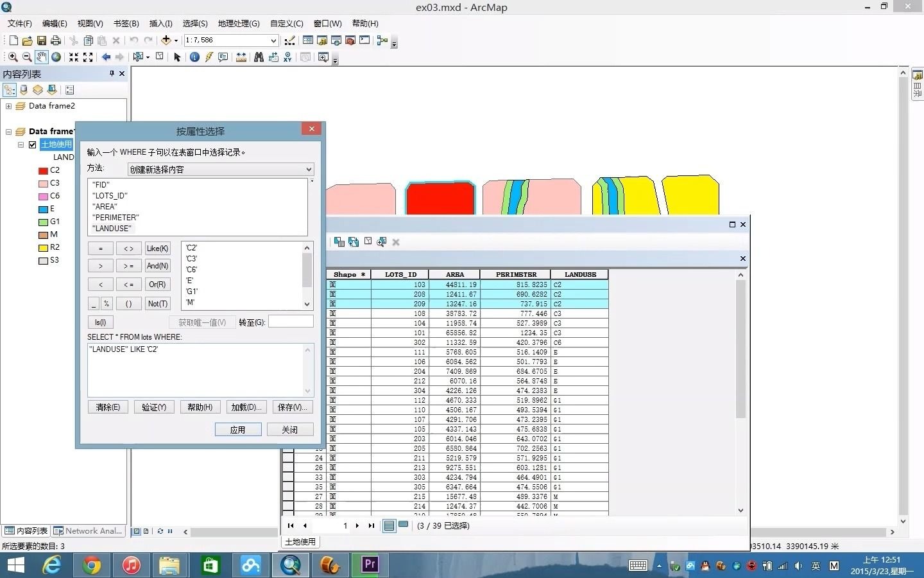Select the Pan tool
The image size is (924, 578).
click(x=41, y=57)
